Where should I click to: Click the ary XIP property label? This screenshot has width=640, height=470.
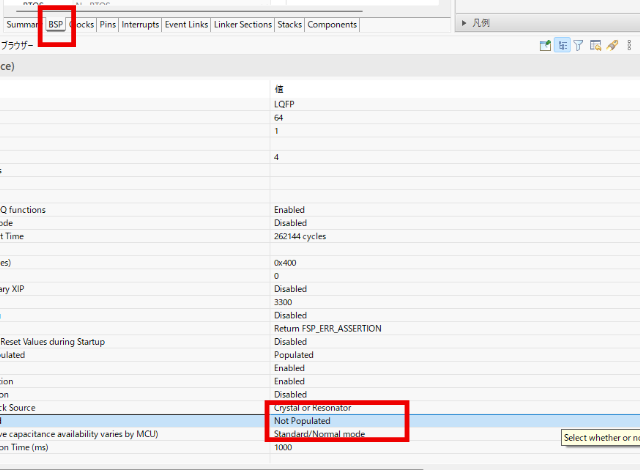[12, 289]
